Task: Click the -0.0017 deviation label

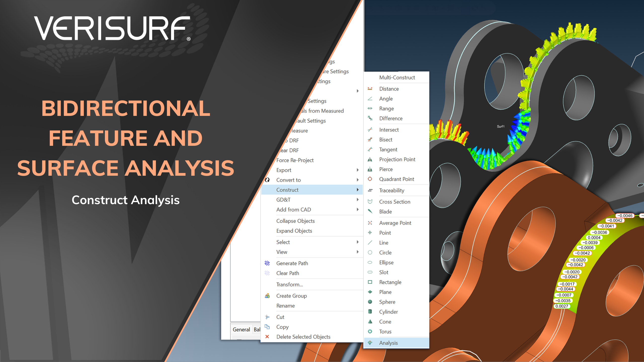Action: coord(567,284)
